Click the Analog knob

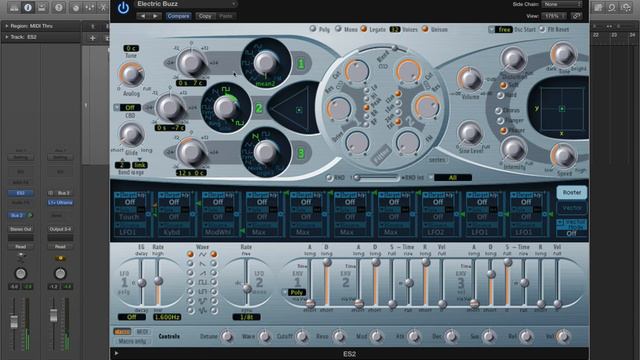[131, 74]
